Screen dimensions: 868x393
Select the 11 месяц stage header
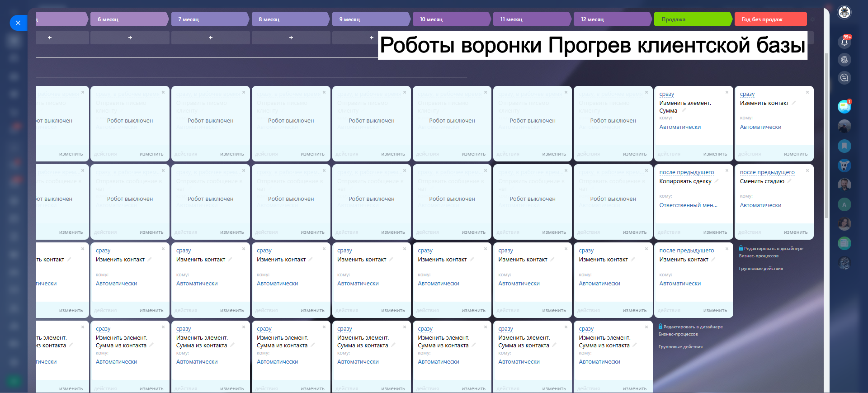(532, 19)
